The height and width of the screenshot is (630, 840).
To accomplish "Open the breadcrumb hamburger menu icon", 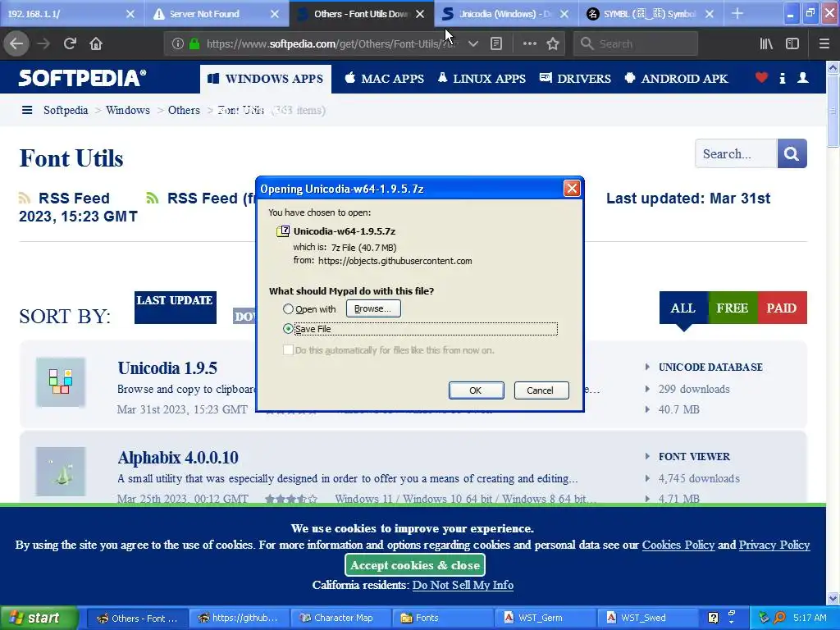I will (27, 111).
